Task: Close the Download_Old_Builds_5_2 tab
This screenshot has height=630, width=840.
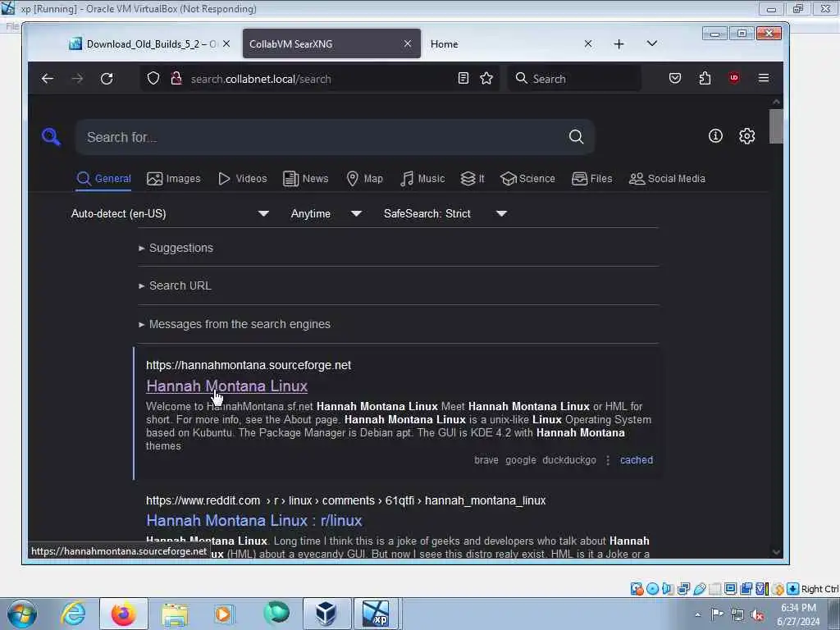Action: (x=226, y=44)
